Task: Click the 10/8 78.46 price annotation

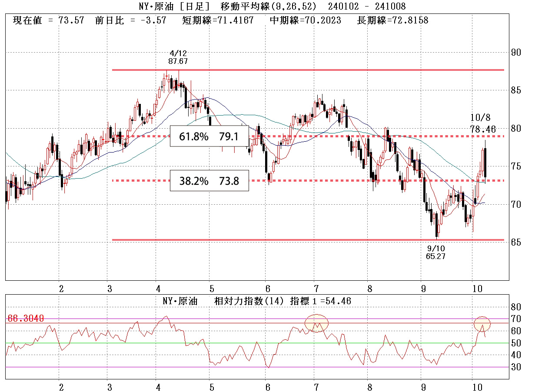Action: 482,123
